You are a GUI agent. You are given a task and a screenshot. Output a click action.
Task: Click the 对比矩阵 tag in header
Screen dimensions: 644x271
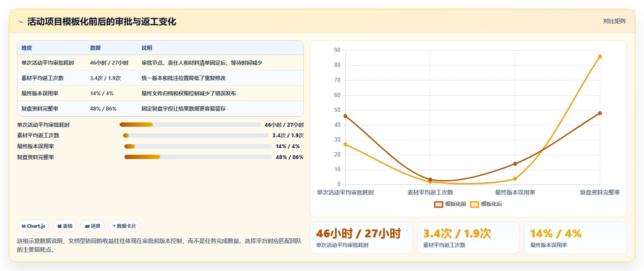614,21
